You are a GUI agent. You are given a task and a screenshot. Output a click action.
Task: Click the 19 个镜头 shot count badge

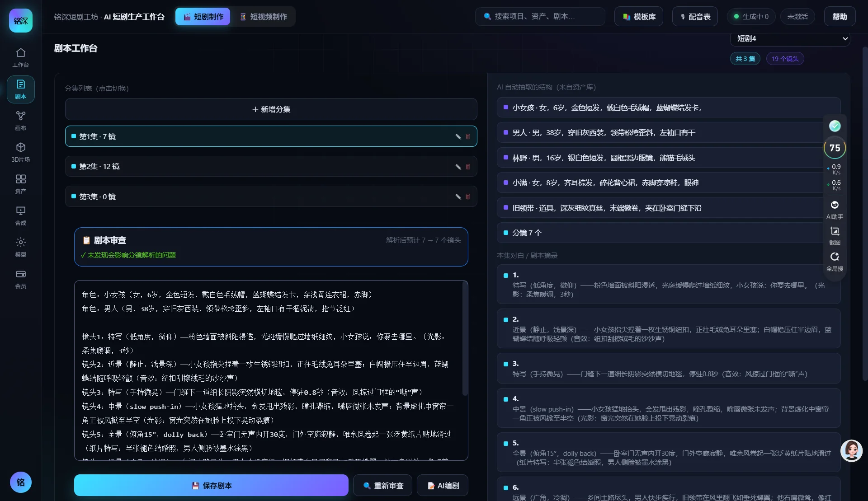[785, 59]
